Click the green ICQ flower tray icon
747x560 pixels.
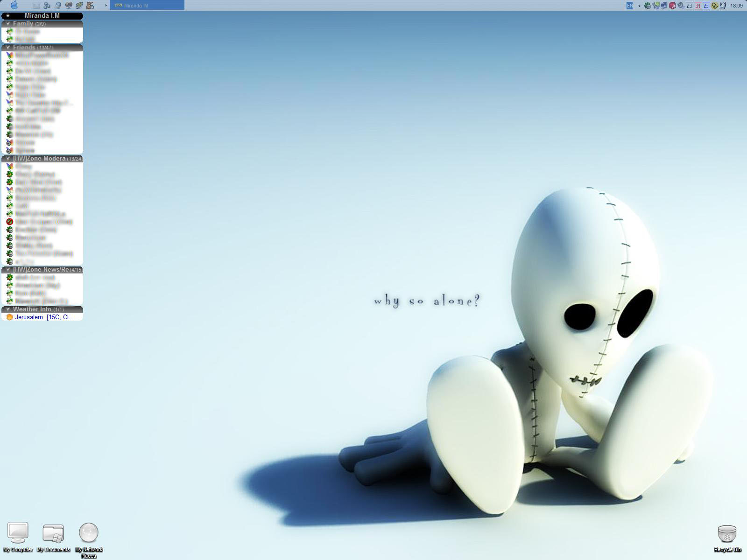click(x=648, y=6)
